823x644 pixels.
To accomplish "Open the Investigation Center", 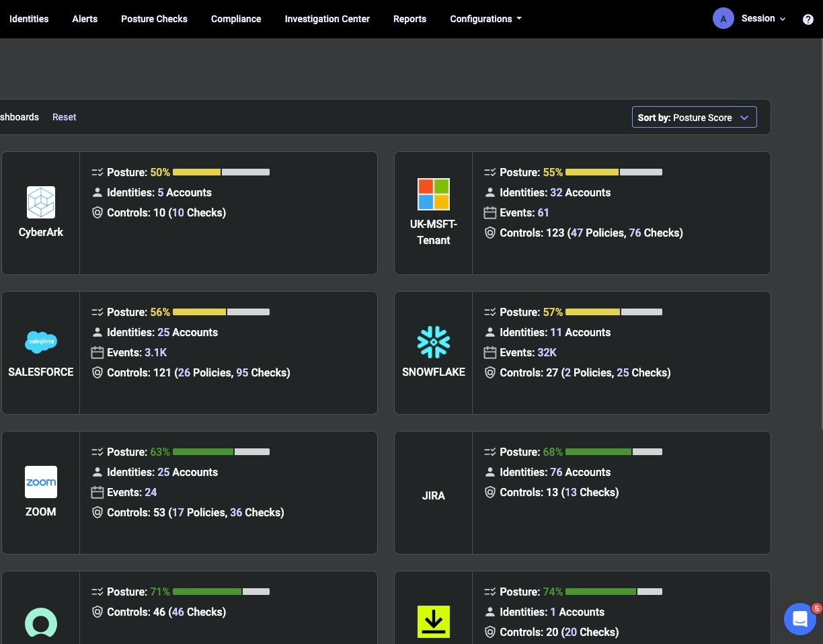I will [x=327, y=19].
